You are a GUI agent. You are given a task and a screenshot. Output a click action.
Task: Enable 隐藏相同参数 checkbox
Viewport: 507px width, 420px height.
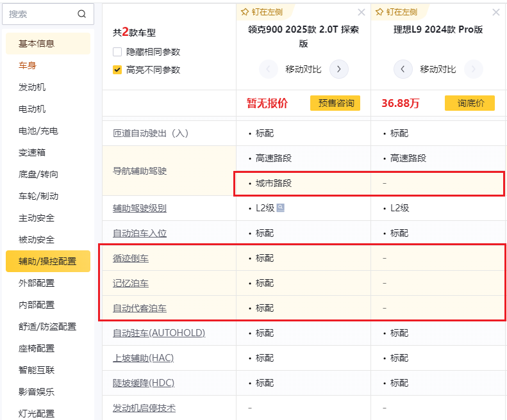(x=117, y=52)
